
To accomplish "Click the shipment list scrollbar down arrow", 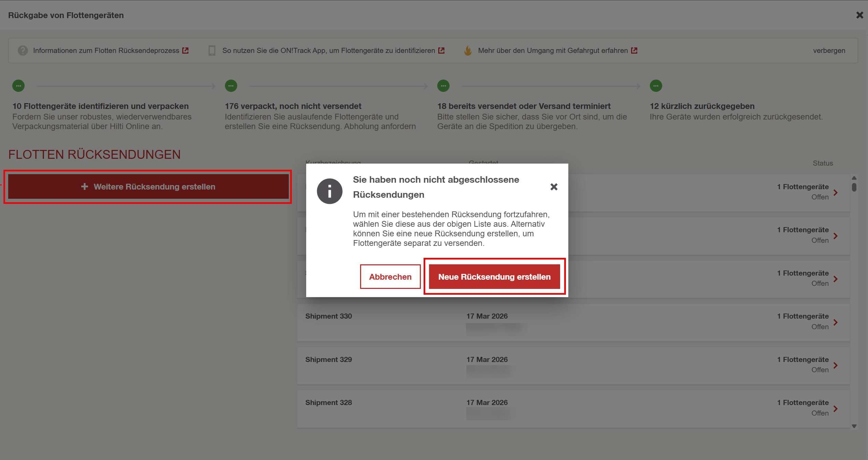I will pos(854,426).
